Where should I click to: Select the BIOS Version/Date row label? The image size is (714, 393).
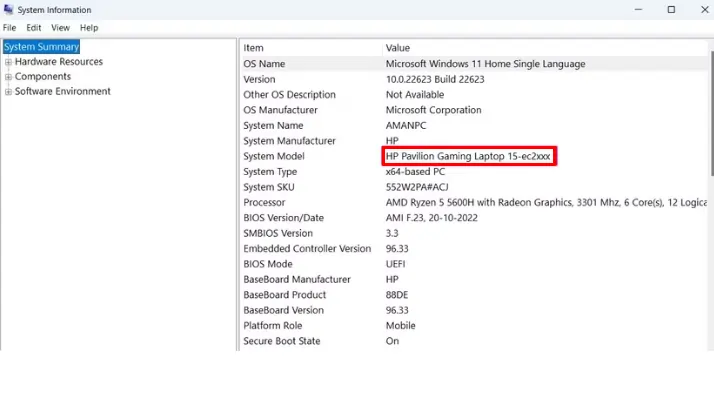coord(283,218)
